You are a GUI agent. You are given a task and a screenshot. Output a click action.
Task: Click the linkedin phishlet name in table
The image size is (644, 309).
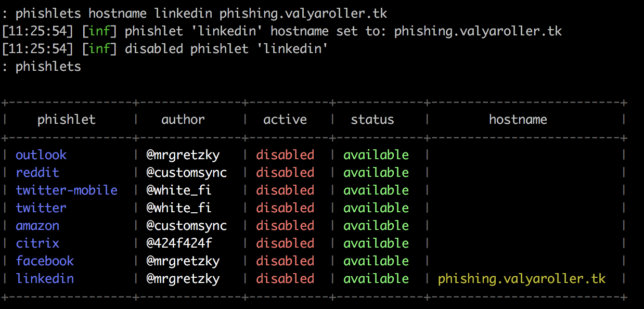click(x=45, y=279)
